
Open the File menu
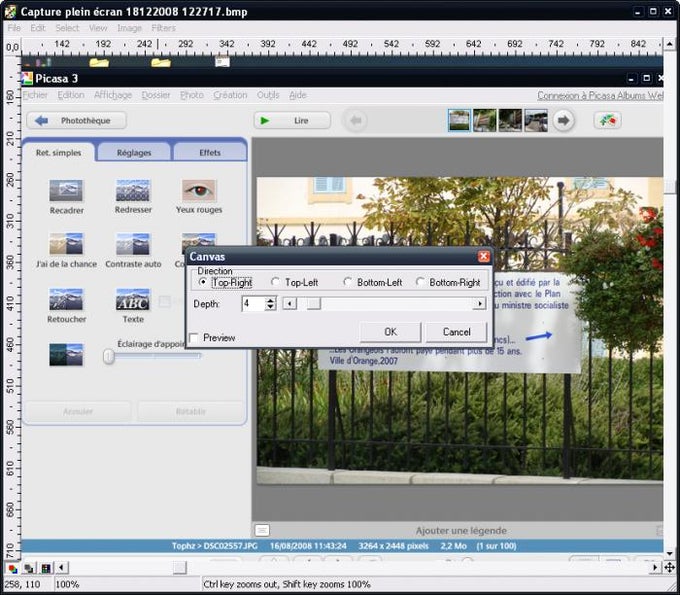[14, 28]
